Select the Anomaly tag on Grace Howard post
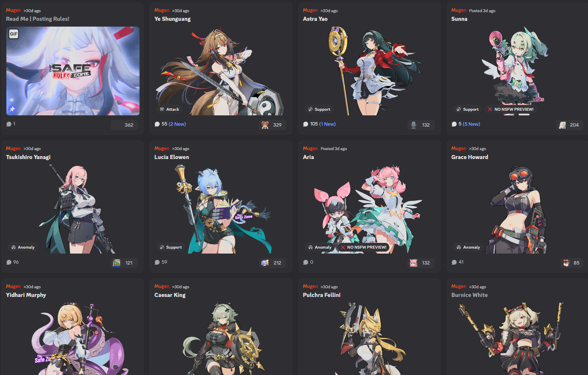 click(x=468, y=247)
